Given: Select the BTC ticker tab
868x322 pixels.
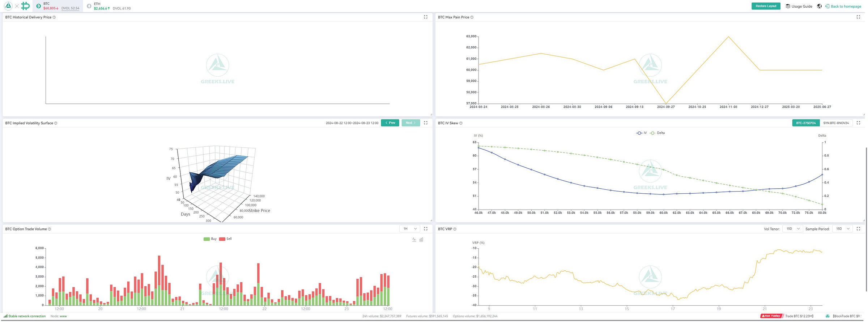Looking at the screenshot, I should tap(58, 6).
